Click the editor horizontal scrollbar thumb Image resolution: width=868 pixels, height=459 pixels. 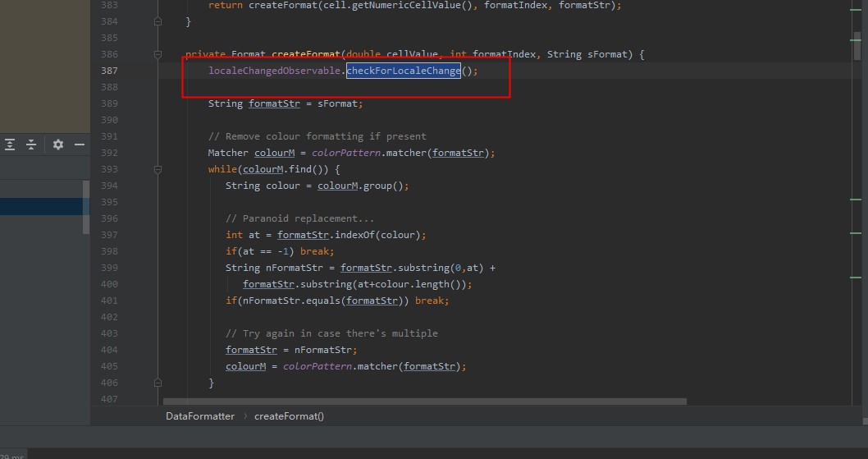coord(425,402)
